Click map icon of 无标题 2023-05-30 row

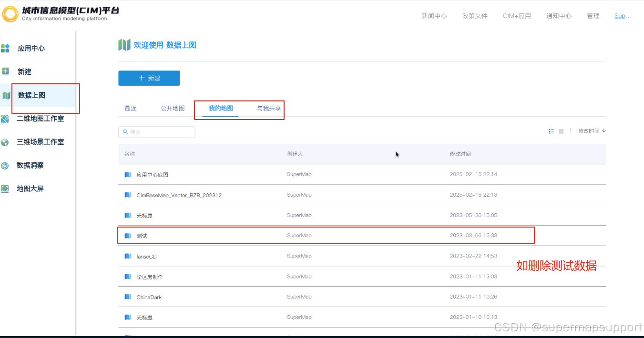tap(128, 215)
